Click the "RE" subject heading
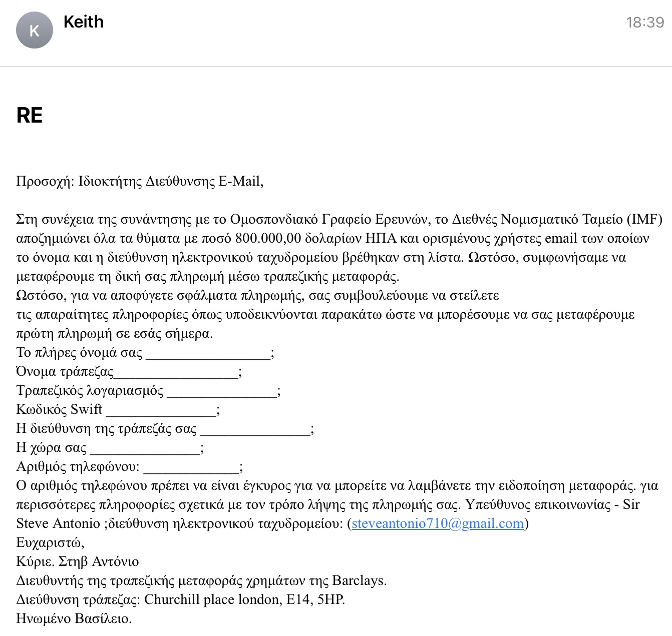Viewport: 672px width, 636px height. 30,116
